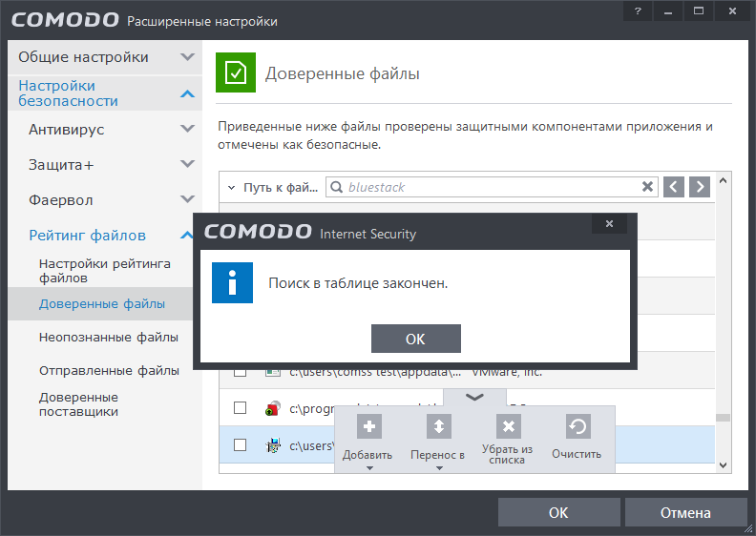The image size is (756, 536).
Task: Click the magnifier search icon
Action: (x=337, y=187)
